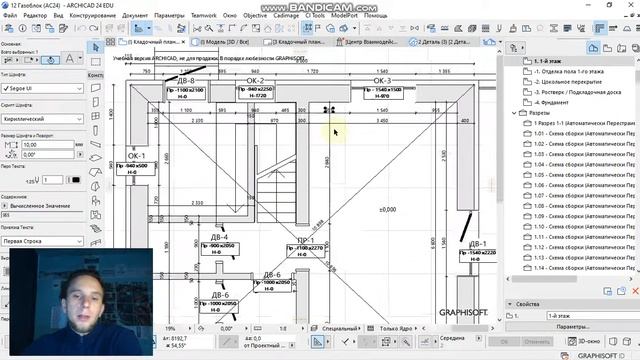This screenshot has width=640, height=360.
Task: Open the Файл menu
Action: pos(10,16)
